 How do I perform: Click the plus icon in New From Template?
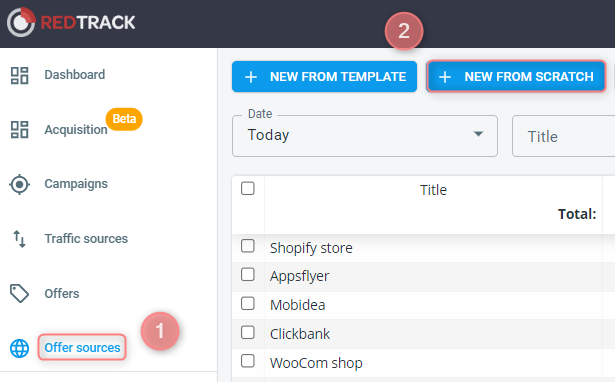pyautogui.click(x=251, y=77)
